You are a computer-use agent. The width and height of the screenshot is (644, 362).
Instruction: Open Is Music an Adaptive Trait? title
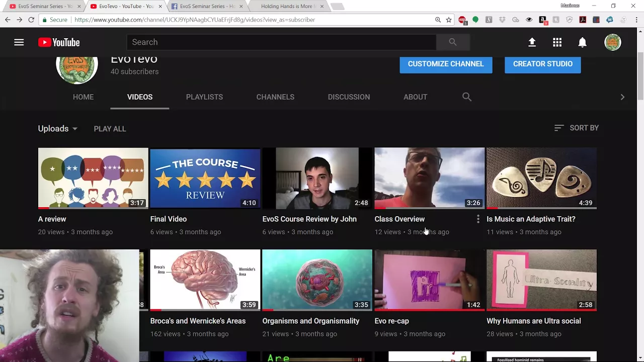pyautogui.click(x=531, y=219)
